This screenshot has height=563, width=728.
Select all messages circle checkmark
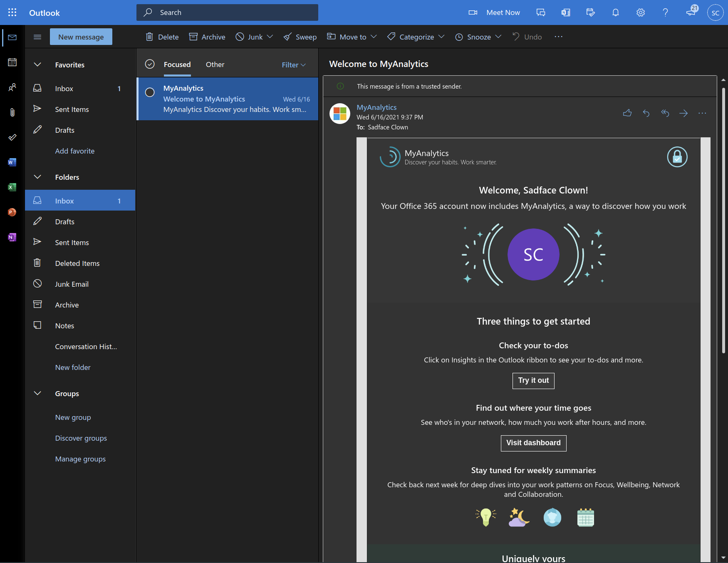click(x=150, y=64)
